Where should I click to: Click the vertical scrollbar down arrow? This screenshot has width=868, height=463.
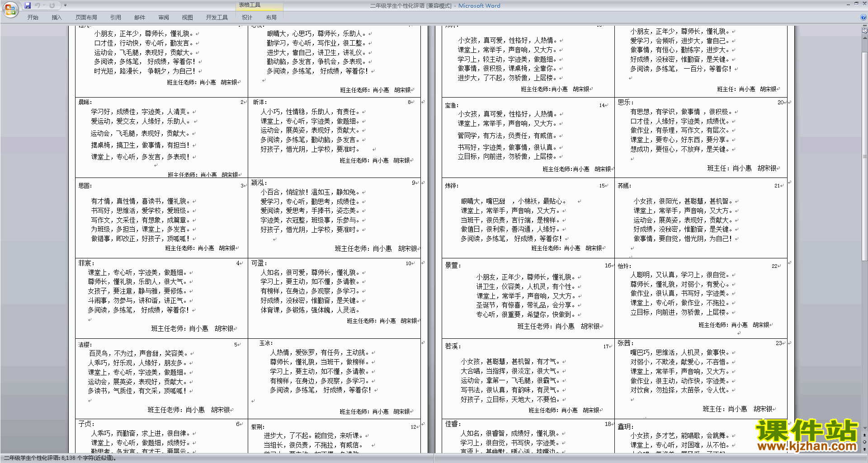coord(864,428)
